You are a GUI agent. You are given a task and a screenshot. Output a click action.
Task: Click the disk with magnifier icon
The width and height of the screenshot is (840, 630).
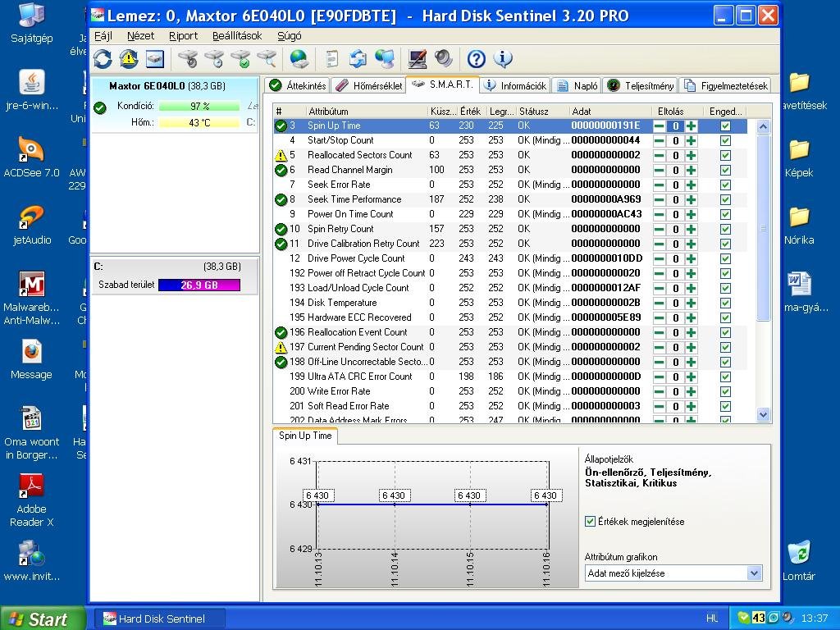[267, 59]
